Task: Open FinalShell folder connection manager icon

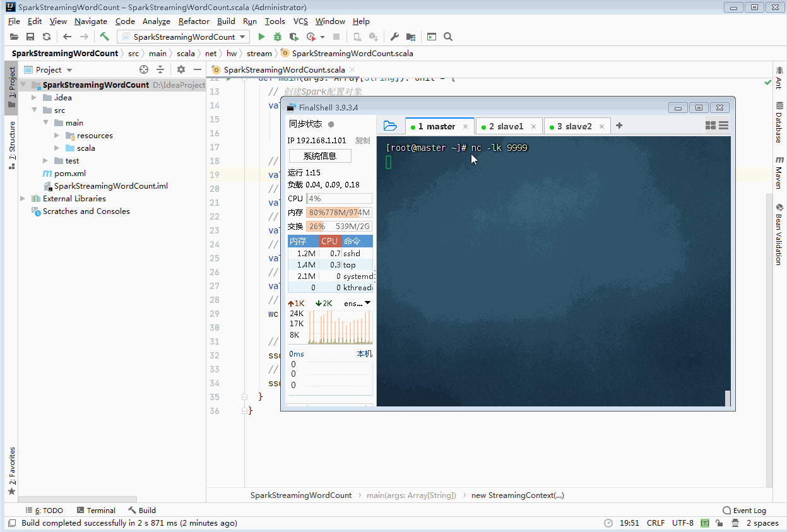Action: point(391,126)
